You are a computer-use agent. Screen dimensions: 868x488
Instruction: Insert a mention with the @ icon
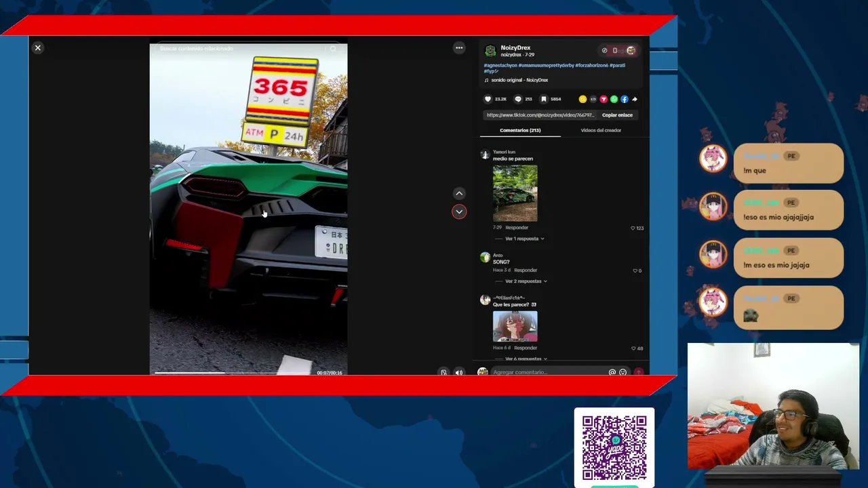pos(612,372)
